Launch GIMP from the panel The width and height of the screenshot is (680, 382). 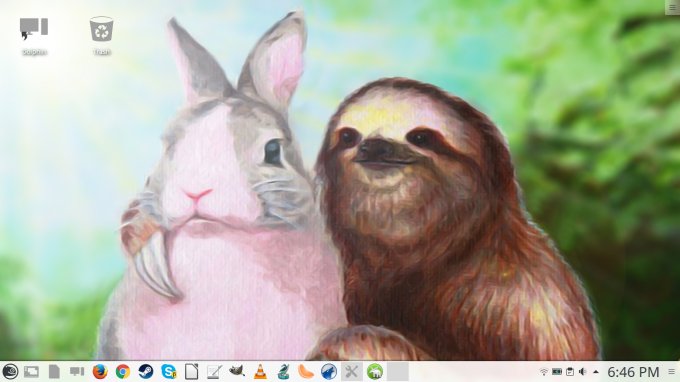pos(237,371)
